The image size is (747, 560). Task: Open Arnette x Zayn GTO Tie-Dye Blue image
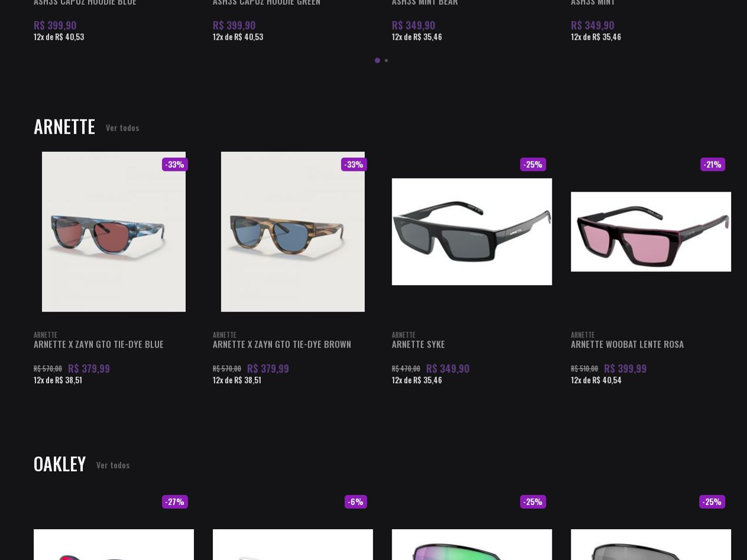tap(114, 232)
